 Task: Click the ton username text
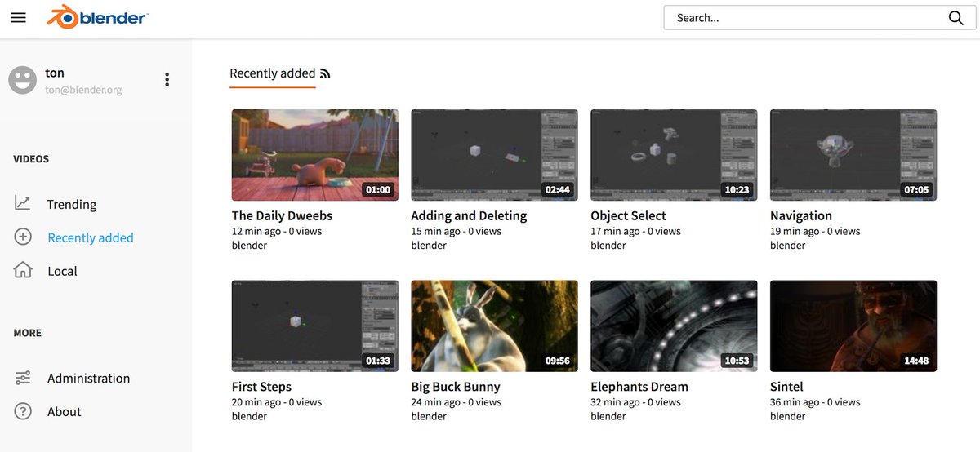pyautogui.click(x=55, y=73)
